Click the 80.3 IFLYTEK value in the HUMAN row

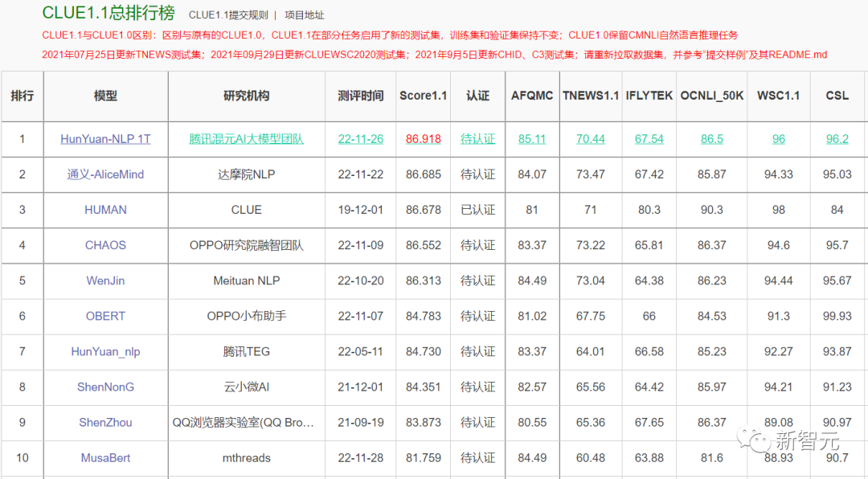[x=649, y=210]
